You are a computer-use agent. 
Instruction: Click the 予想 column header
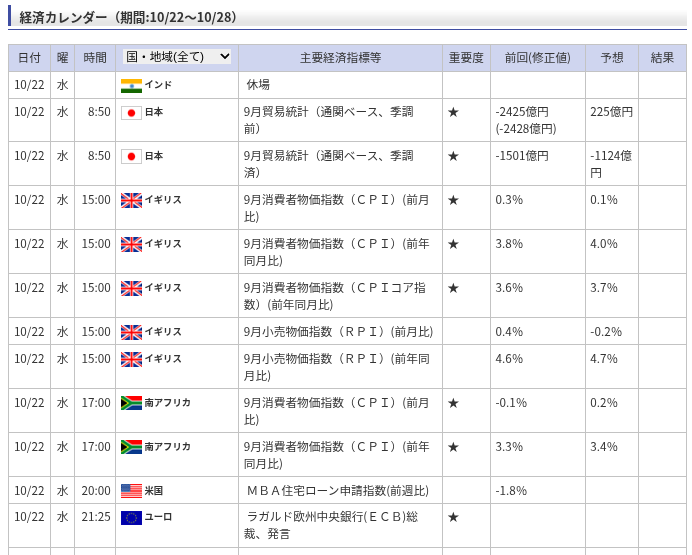611,58
